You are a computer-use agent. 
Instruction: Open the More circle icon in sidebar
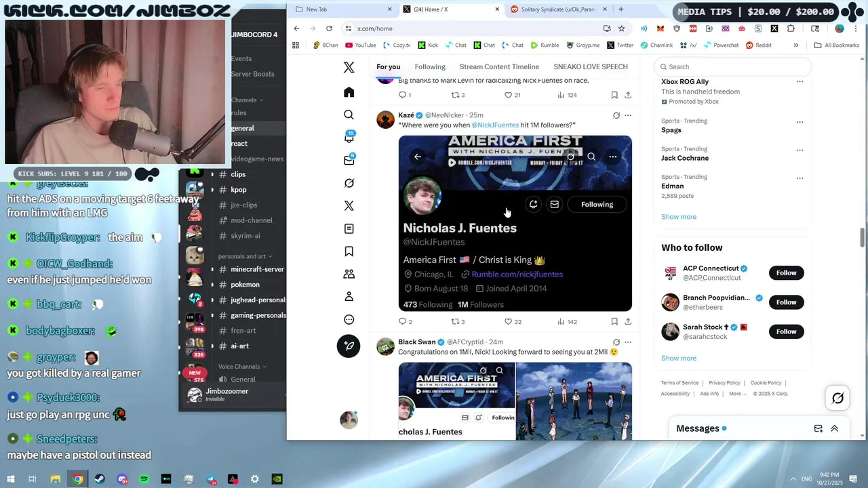point(349,319)
